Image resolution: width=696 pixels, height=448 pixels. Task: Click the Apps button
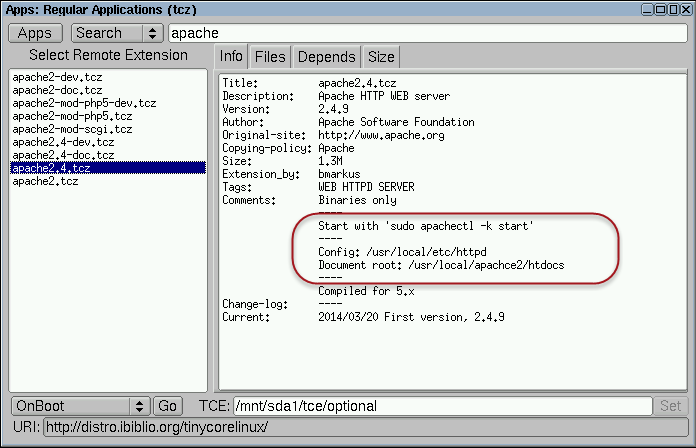pos(35,33)
